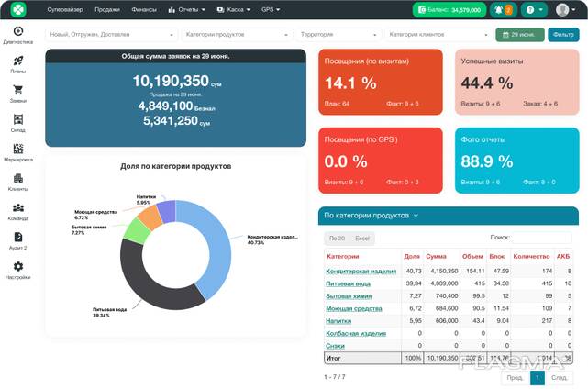Expand the Отчеты dropdown menu
This screenshot has height=389, width=588.
187,9
